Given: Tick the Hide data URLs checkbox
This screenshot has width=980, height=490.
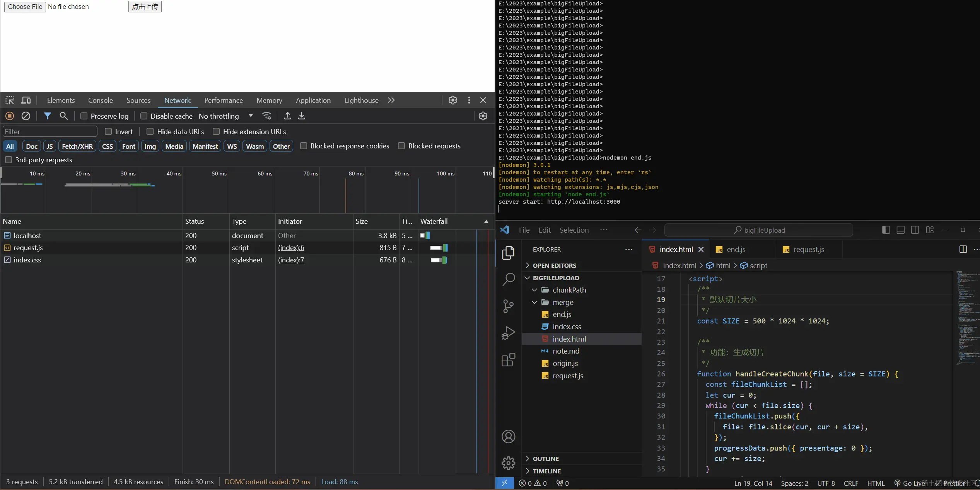Looking at the screenshot, I should click(150, 132).
